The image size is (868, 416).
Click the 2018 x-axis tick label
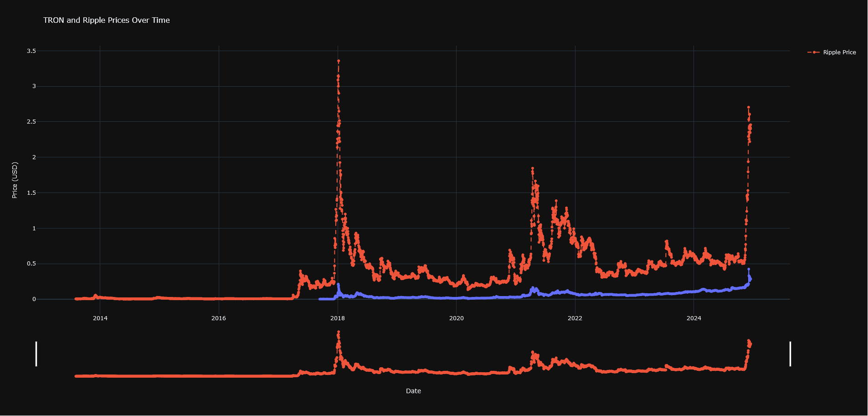(338, 318)
